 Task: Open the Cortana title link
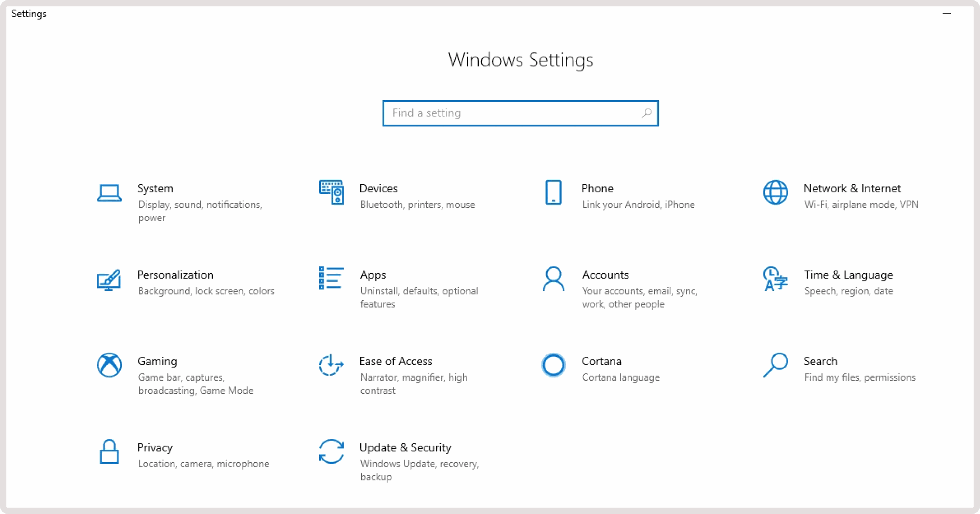pos(601,361)
